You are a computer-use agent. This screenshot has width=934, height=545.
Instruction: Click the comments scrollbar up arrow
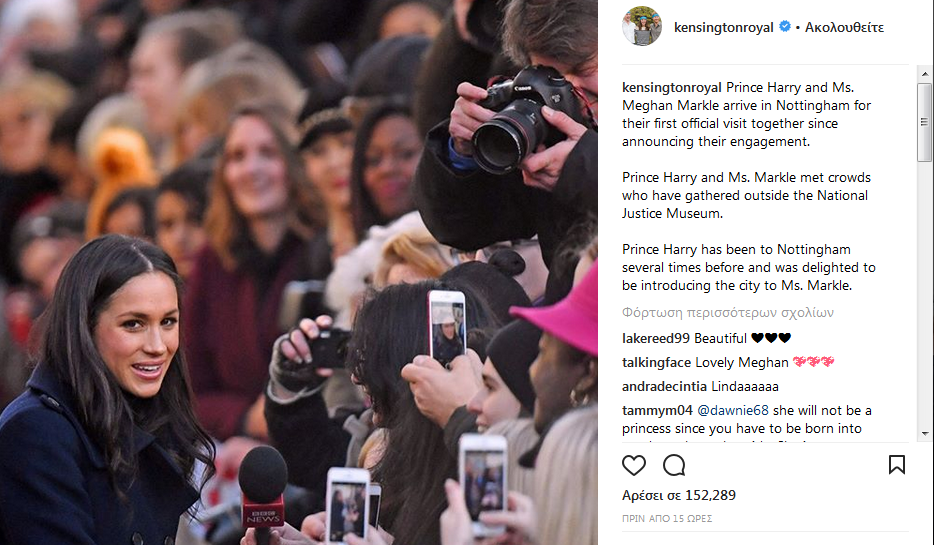tap(924, 74)
